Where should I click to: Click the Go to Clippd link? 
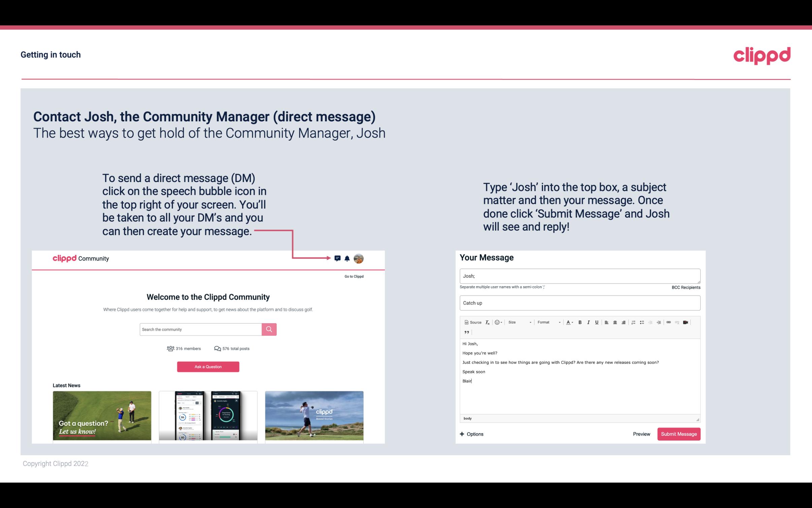click(x=353, y=276)
